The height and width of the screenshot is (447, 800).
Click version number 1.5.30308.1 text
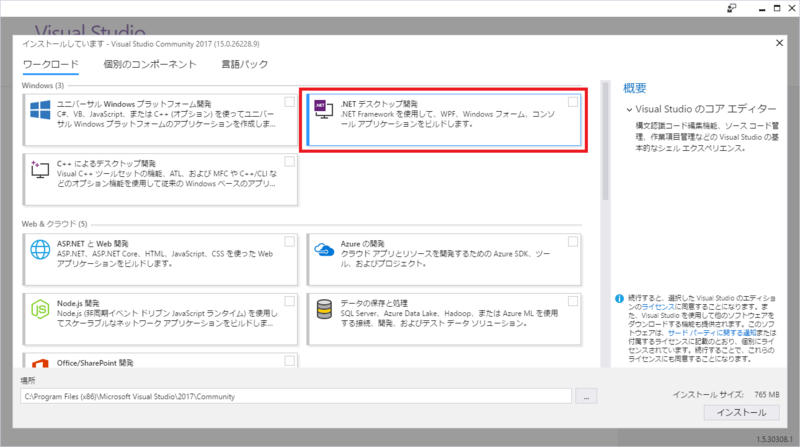(774, 439)
